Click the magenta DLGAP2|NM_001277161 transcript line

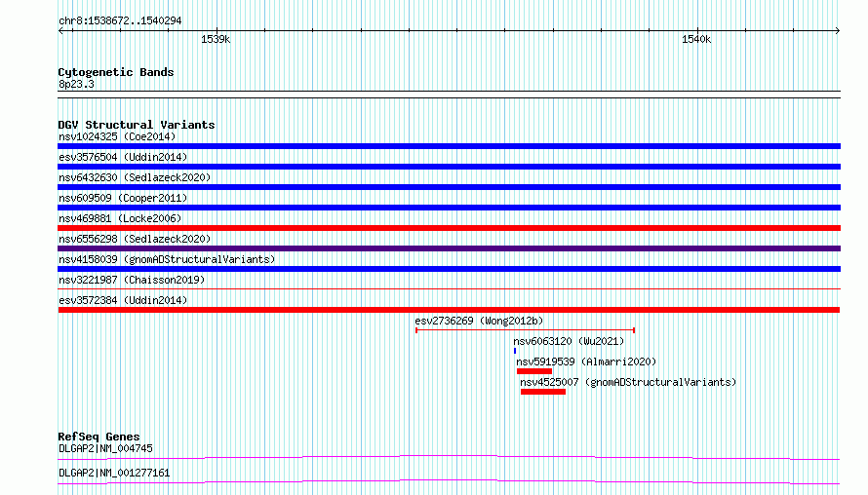tap(449, 481)
